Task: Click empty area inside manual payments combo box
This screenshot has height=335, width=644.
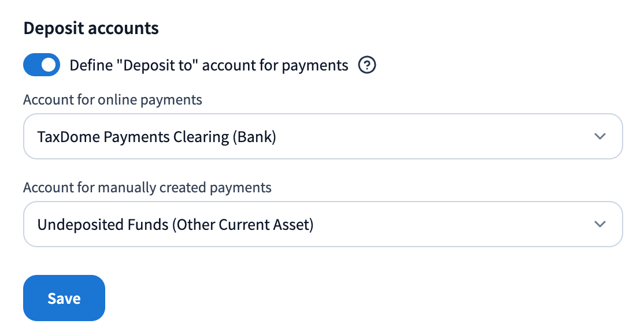Action: coord(452,224)
